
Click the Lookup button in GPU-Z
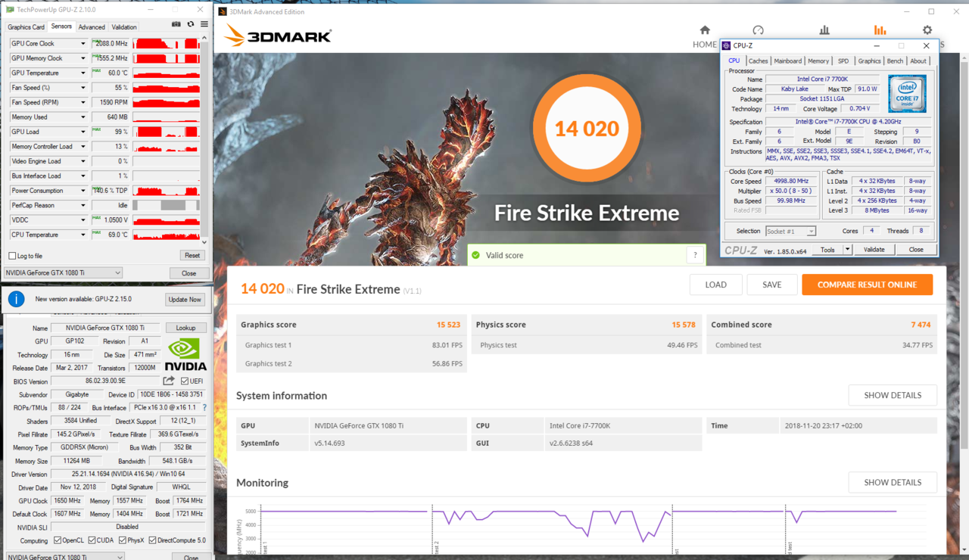tap(185, 328)
